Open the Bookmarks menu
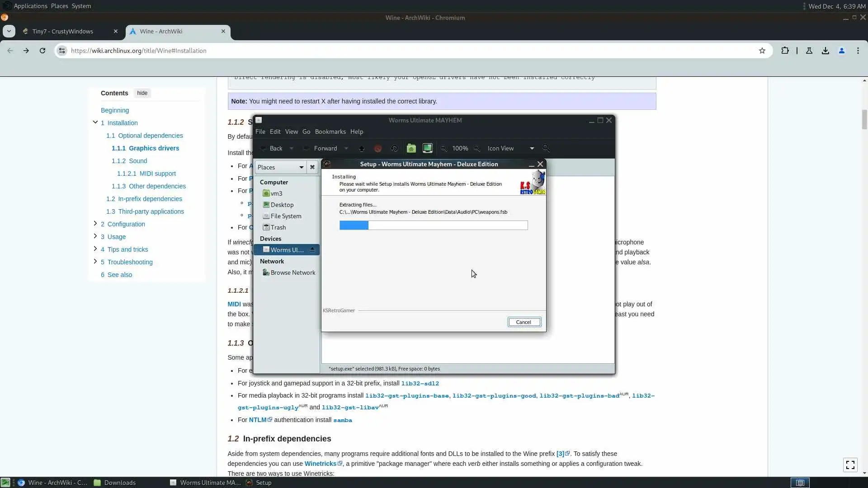 (x=330, y=132)
